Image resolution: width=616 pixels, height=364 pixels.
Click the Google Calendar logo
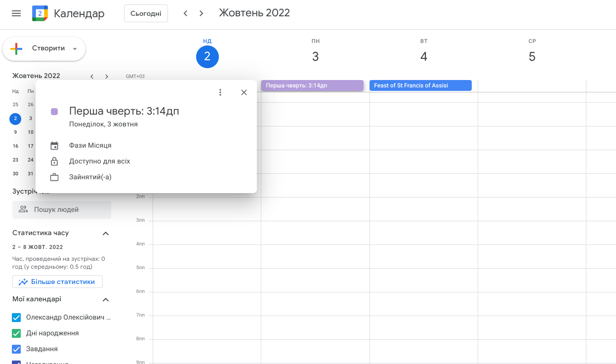pos(40,13)
